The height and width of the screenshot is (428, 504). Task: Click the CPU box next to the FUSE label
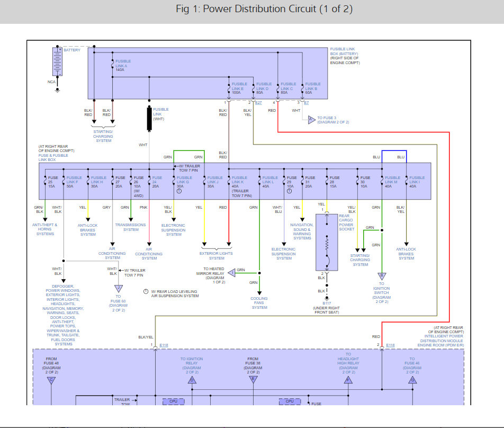tap(290, 401)
